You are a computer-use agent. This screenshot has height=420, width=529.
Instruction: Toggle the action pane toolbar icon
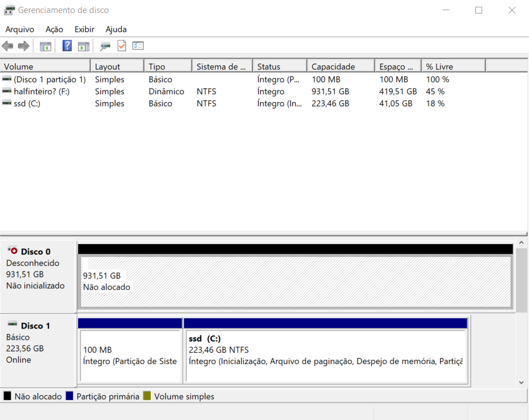pos(84,46)
